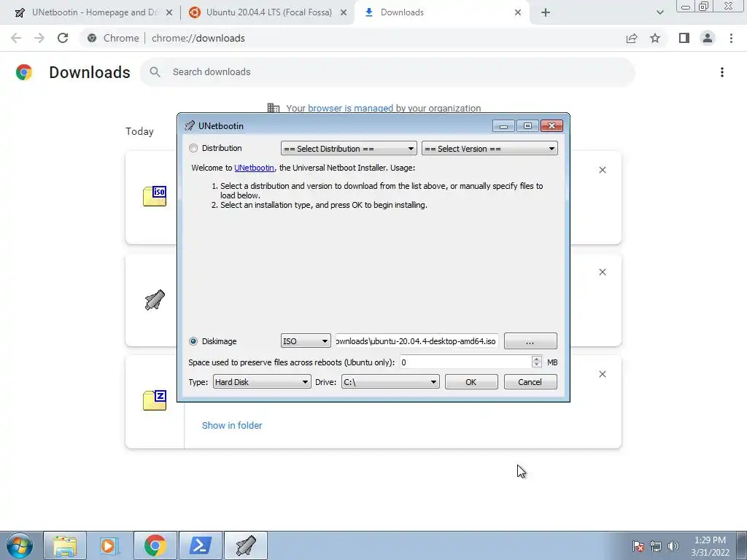Screen dimensions: 747x560
Task: Close the Ubuntu 20.04.4 LTS tab
Action: (344, 13)
